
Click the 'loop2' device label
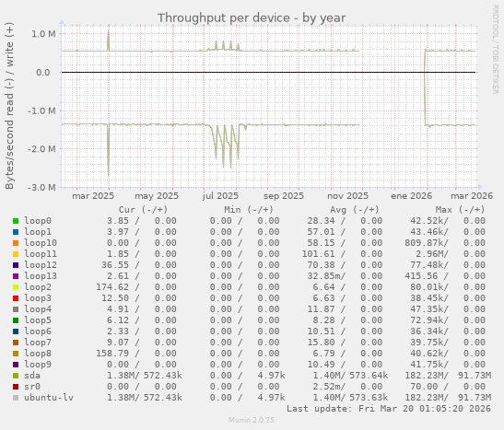[38, 286]
